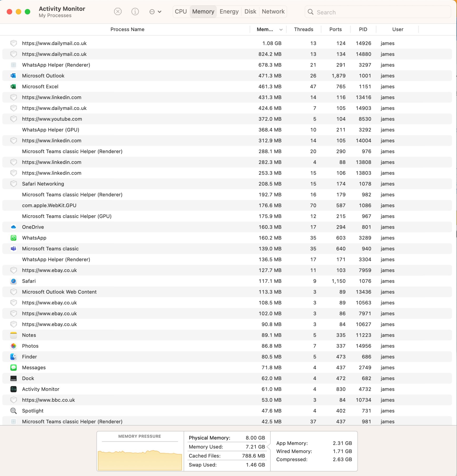Sort by the PID column header

363,29
